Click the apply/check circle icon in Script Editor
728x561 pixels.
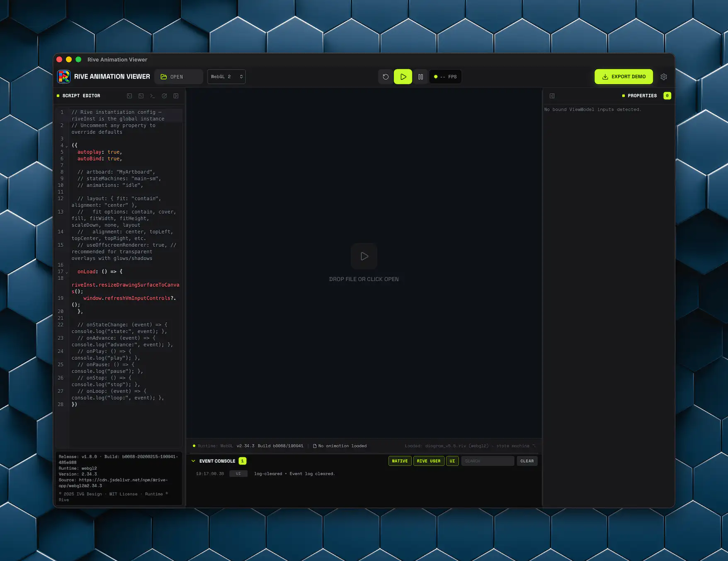point(164,96)
